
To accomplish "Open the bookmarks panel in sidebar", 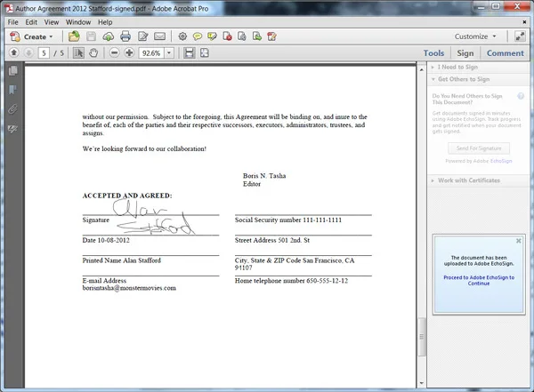I will (12, 90).
